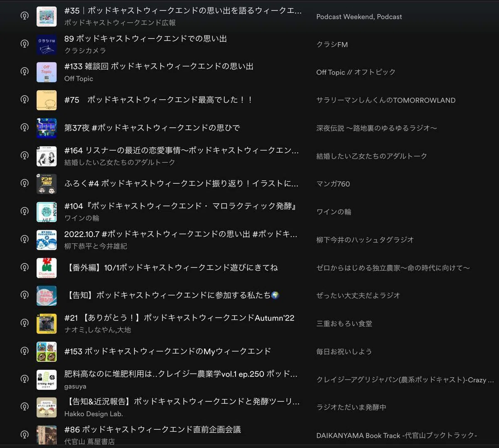This screenshot has height=448, width=499.
Task: Click podcast icon beside #21 ありがとう episode
Action: coord(25,323)
